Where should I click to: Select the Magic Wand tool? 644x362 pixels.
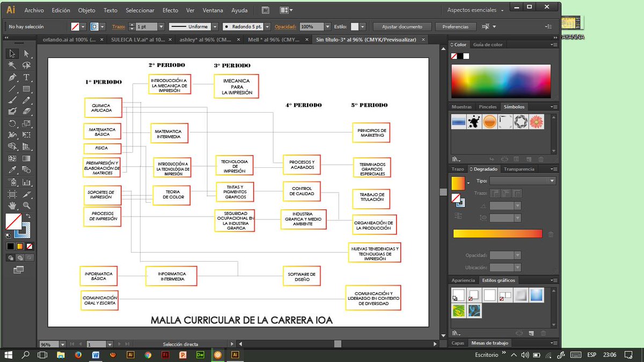12,65
